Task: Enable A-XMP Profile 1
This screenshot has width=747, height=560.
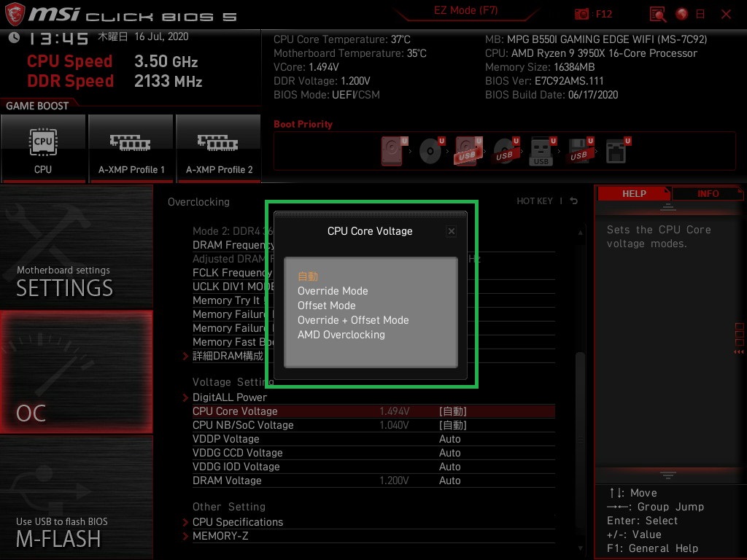Action: [x=131, y=148]
